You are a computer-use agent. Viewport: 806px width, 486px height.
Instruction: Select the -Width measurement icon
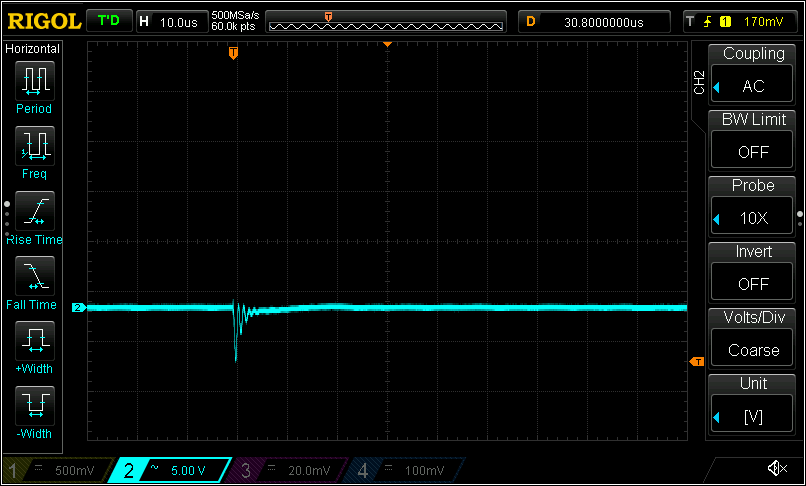(34, 406)
